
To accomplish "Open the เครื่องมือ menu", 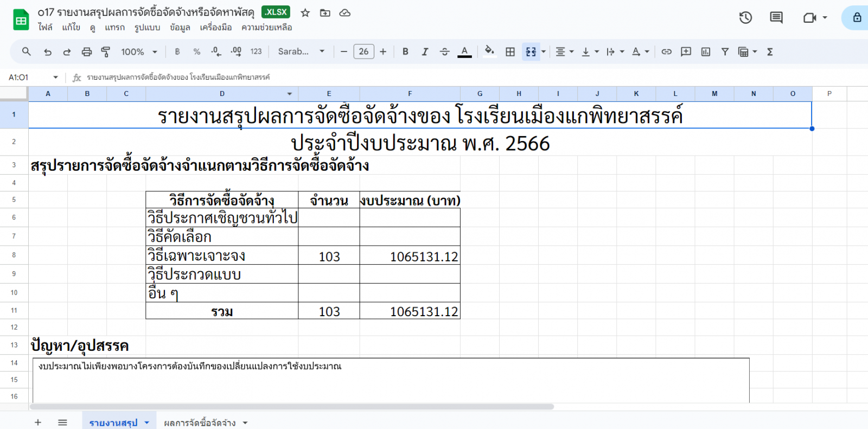I will click(x=215, y=27).
